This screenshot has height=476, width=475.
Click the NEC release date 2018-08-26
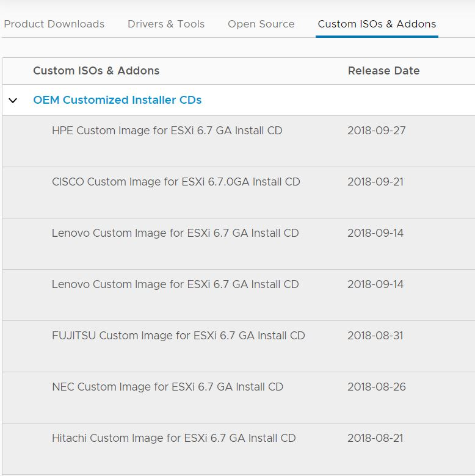tap(377, 387)
